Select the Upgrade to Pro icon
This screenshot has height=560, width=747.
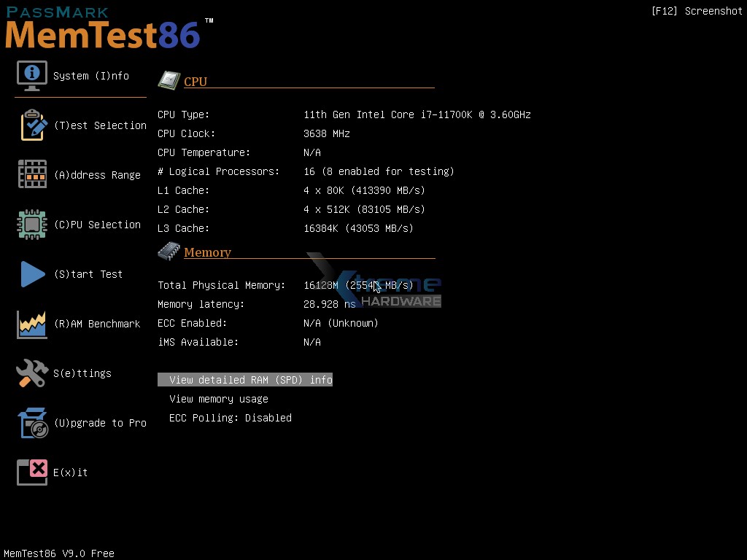pyautogui.click(x=31, y=422)
